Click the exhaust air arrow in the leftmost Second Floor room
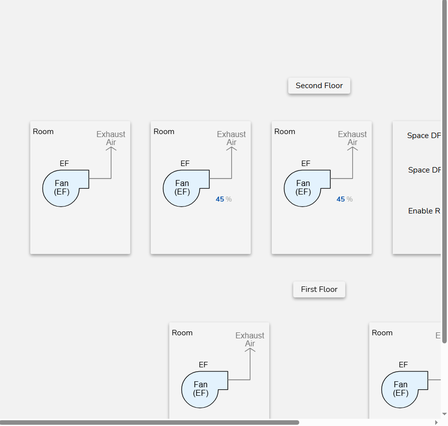This screenshot has height=426, width=448. tap(111, 163)
